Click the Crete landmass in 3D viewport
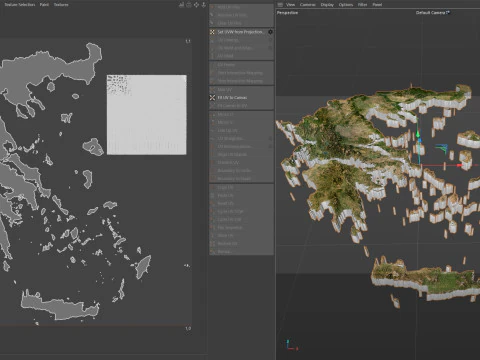480x360 pixels. coord(427,278)
